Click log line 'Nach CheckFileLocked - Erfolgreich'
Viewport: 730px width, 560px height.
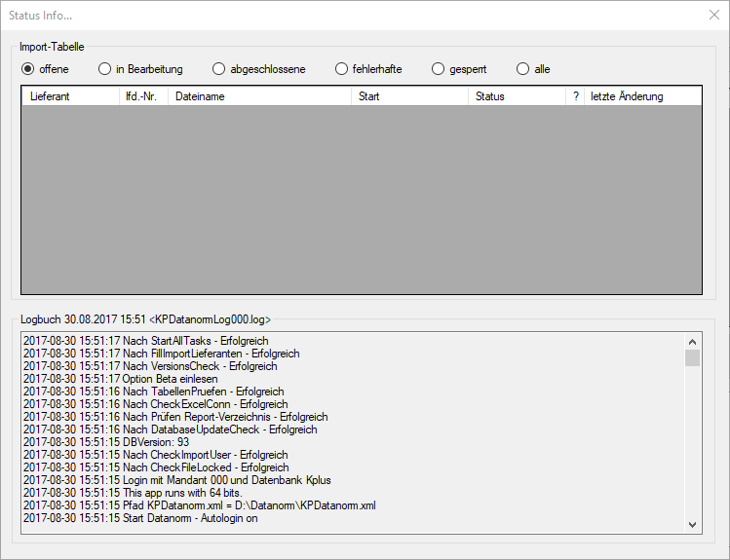[x=156, y=467]
